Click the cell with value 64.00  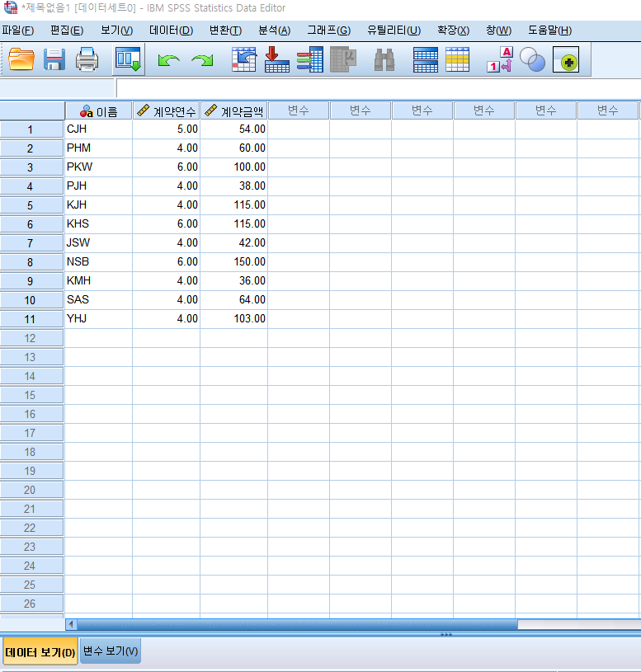point(234,299)
